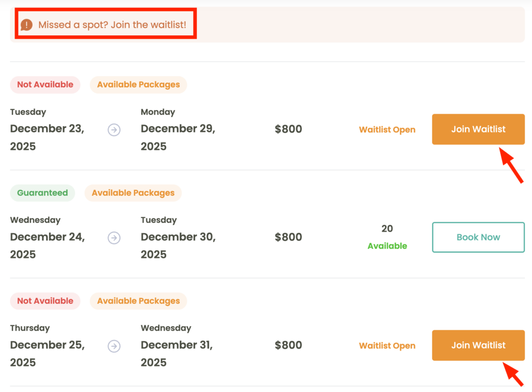Image resolution: width=532 pixels, height=392 pixels.
Task: Click the arrow icon in the December 24 row
Action: coord(114,237)
